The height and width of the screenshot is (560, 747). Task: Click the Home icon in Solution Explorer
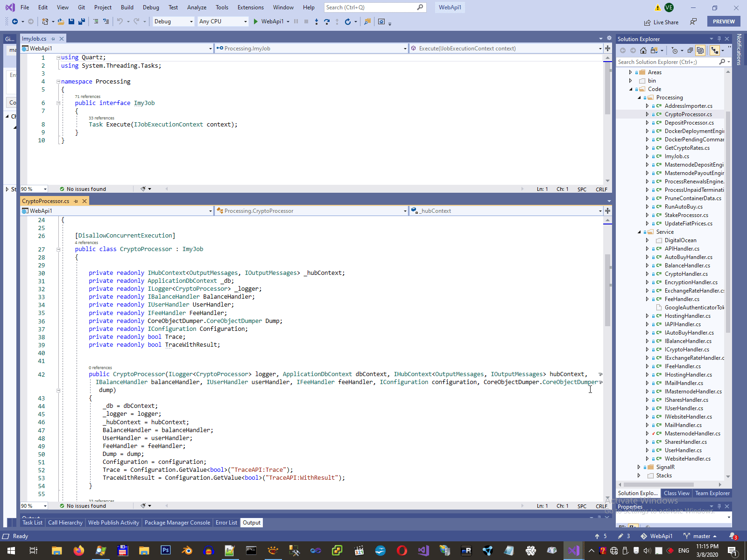coord(643,50)
